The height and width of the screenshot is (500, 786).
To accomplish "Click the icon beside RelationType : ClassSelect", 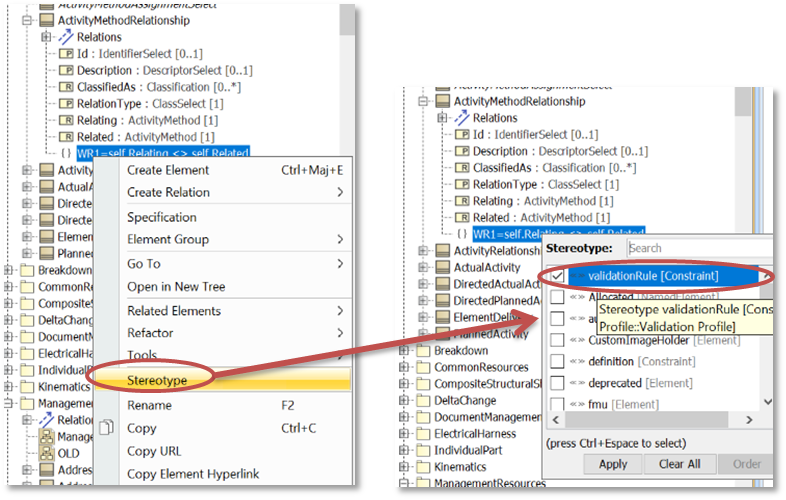I will pyautogui.click(x=66, y=103).
